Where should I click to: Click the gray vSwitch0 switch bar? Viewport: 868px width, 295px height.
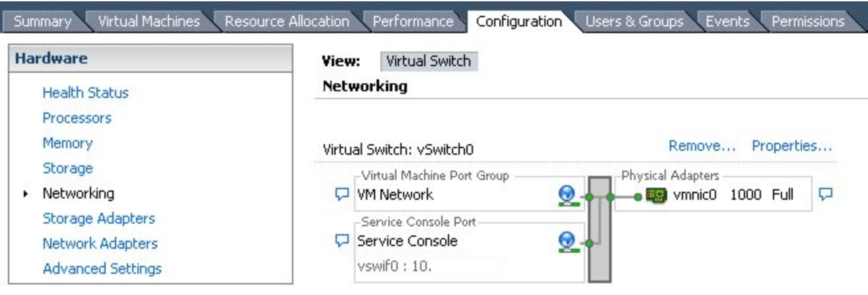tap(600, 229)
